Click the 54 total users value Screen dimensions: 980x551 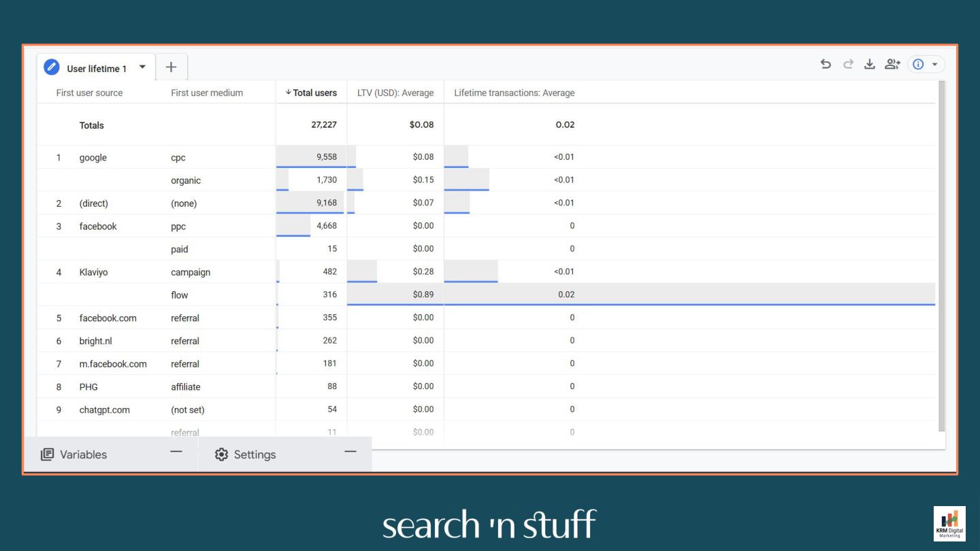[332, 409]
